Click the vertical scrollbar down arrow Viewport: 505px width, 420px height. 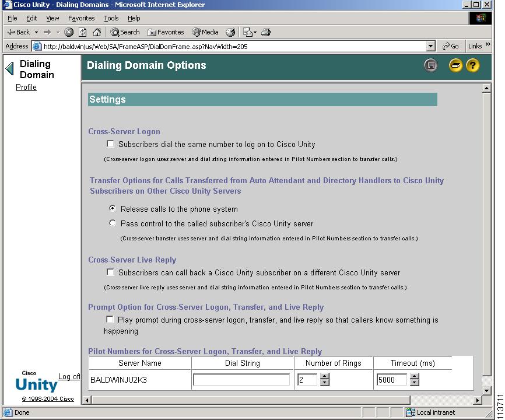(x=486, y=390)
